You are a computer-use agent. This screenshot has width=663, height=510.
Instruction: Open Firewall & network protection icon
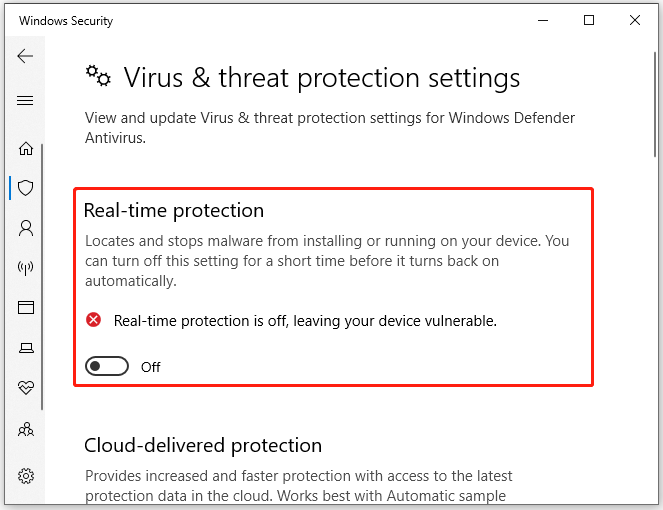click(x=26, y=268)
